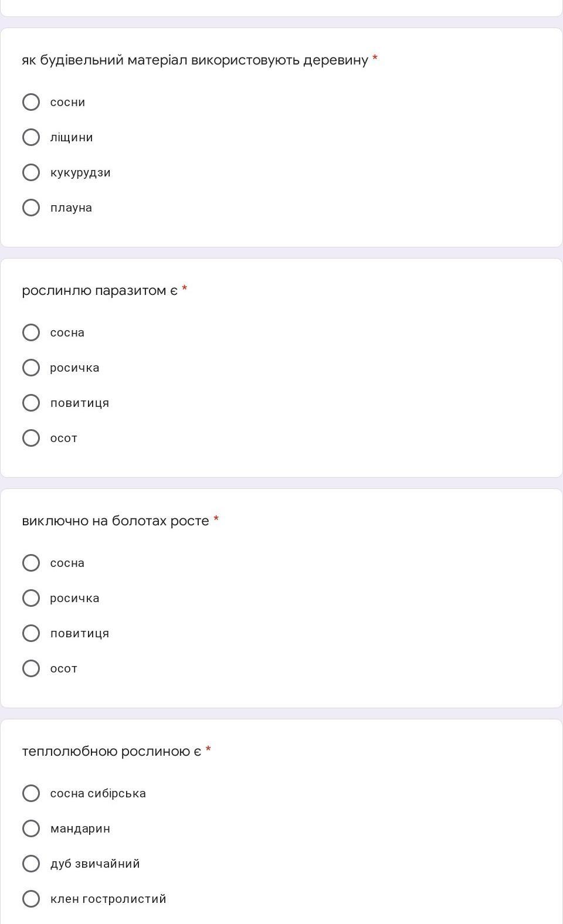Select 'сосна' under the swamp growth question
563x924 pixels.
pyautogui.click(x=31, y=563)
